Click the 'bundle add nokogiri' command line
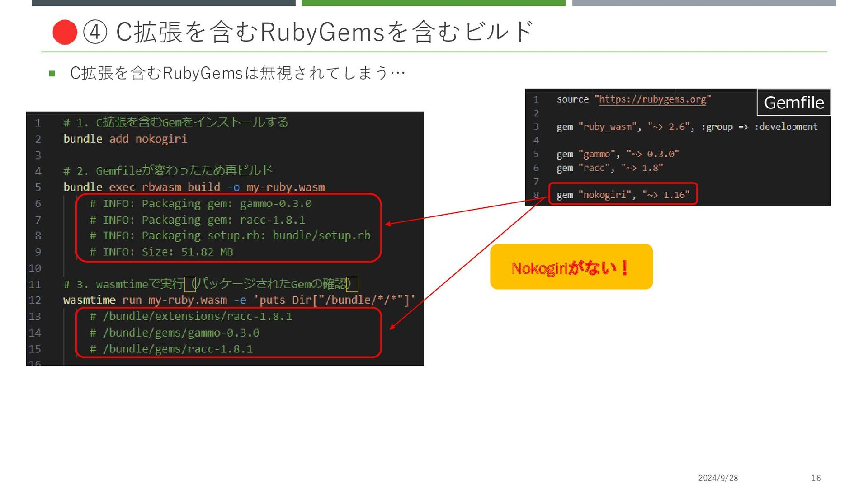This screenshot has width=868, height=488. point(125,139)
